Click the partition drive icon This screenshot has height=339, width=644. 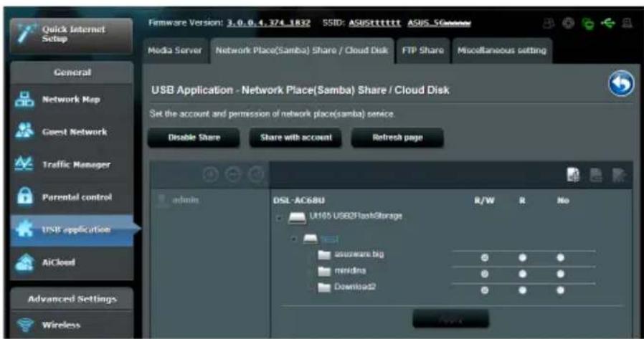point(311,239)
